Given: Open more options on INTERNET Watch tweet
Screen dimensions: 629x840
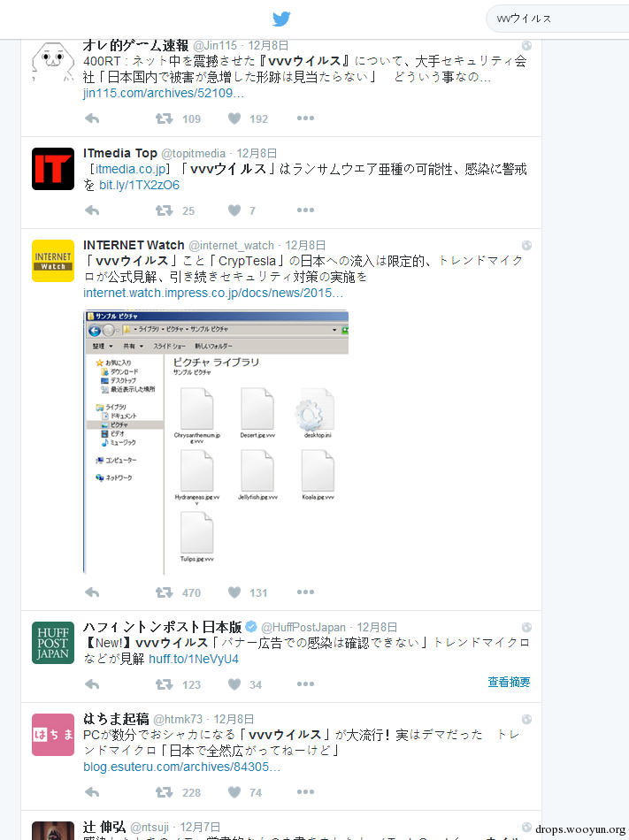Looking at the screenshot, I should click(305, 592).
